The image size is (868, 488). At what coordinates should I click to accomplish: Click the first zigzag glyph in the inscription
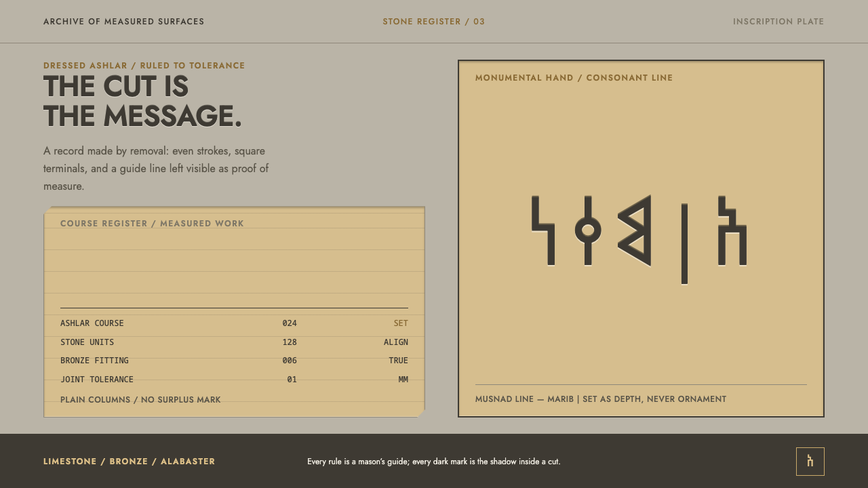tap(545, 230)
